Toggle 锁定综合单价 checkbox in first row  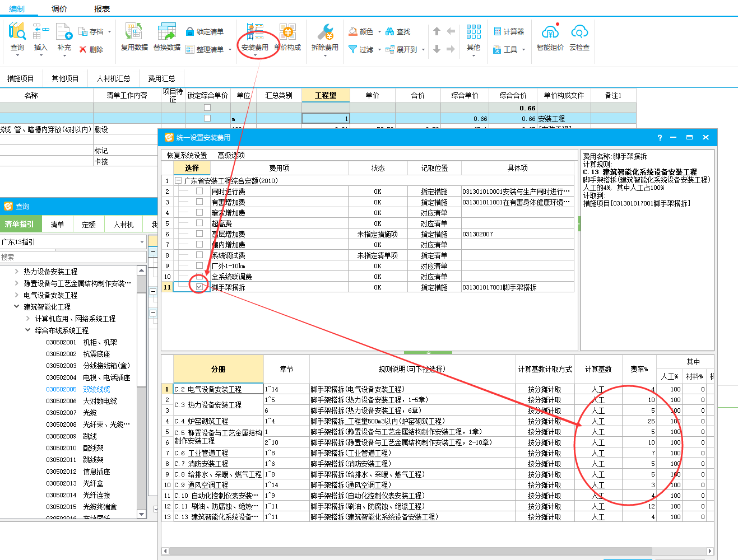click(x=207, y=108)
